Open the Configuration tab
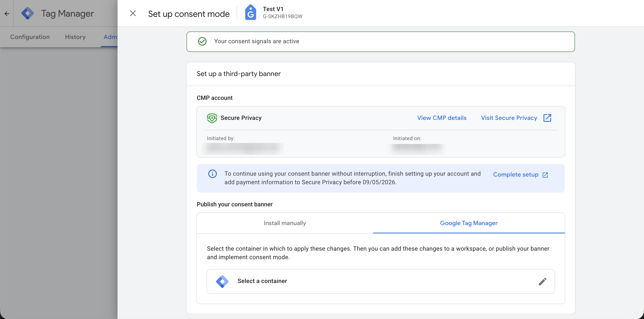 30,37
